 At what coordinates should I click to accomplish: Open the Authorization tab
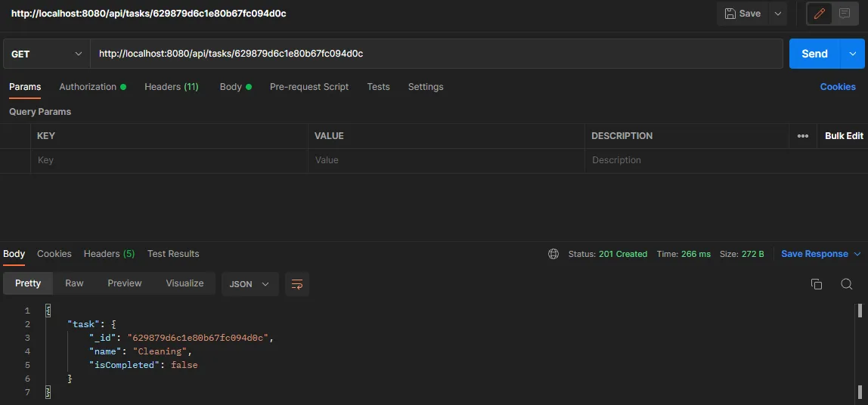[x=92, y=87]
